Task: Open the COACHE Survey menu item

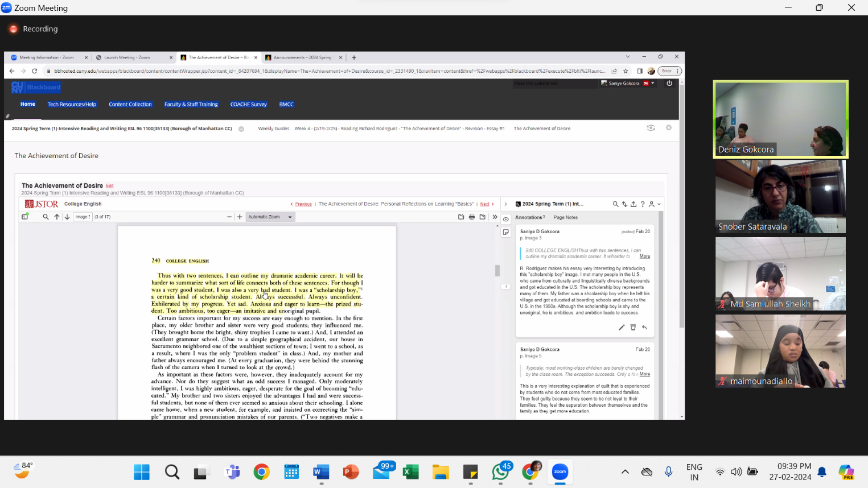Action: 248,104
